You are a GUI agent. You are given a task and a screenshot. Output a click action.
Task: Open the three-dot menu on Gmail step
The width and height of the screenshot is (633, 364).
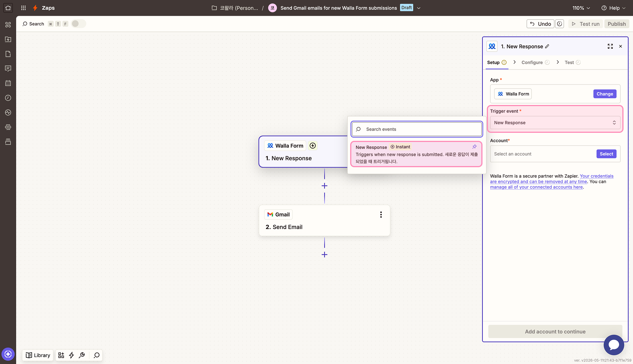381,215
